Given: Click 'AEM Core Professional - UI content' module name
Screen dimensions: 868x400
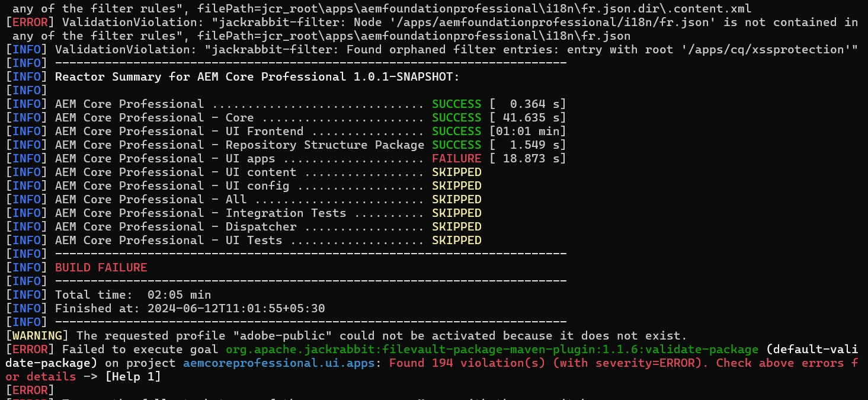Looking at the screenshot, I should point(175,172).
